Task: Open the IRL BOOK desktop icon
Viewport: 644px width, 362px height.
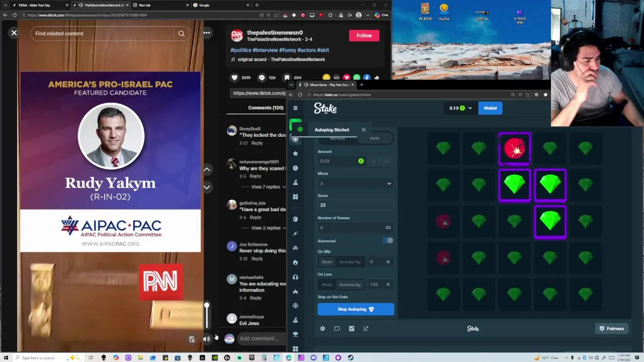Action: [425, 13]
